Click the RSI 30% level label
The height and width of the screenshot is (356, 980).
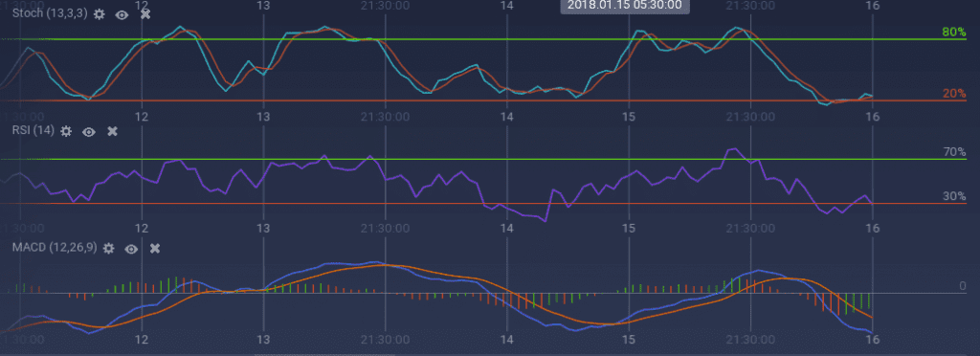tap(954, 196)
